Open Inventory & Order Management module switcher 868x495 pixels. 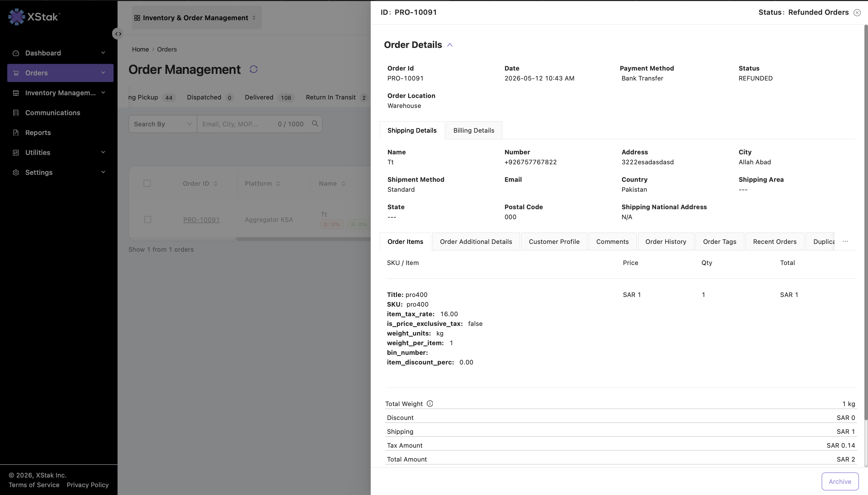coord(197,18)
